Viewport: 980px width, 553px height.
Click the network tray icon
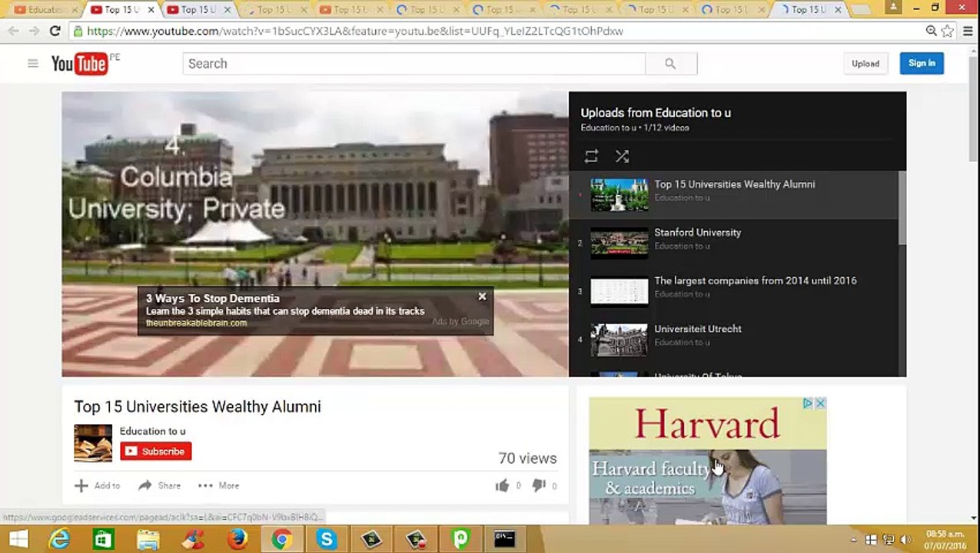pyautogui.click(x=889, y=540)
